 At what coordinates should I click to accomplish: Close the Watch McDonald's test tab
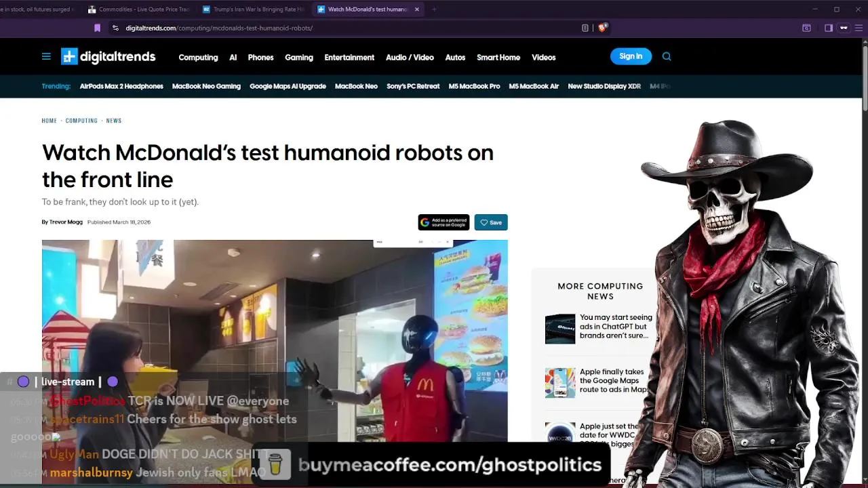(x=417, y=9)
